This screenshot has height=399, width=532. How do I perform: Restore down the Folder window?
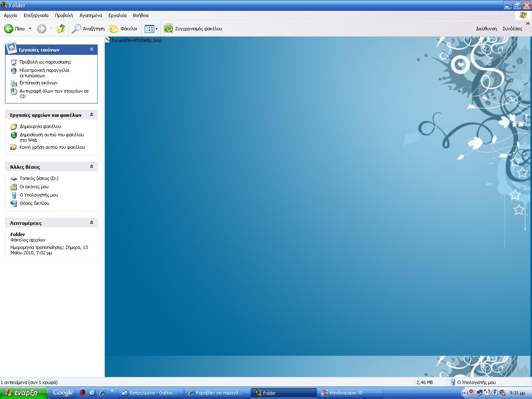[x=517, y=5]
